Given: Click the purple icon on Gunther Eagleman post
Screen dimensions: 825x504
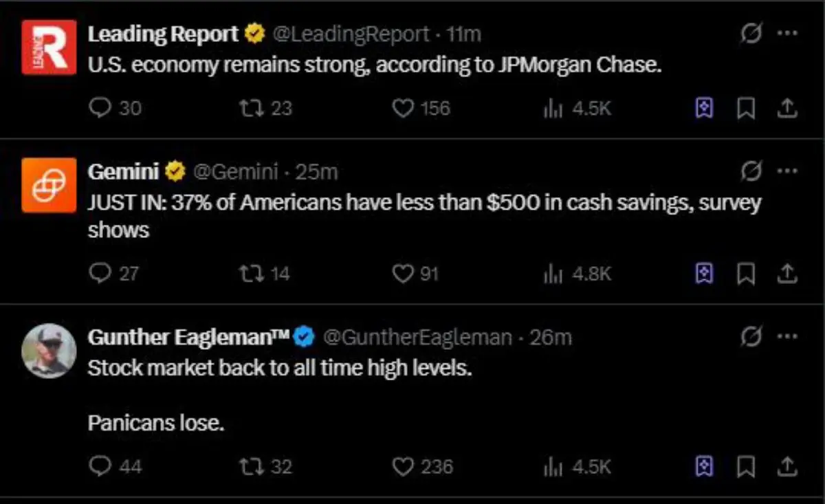Looking at the screenshot, I should 703,467.
